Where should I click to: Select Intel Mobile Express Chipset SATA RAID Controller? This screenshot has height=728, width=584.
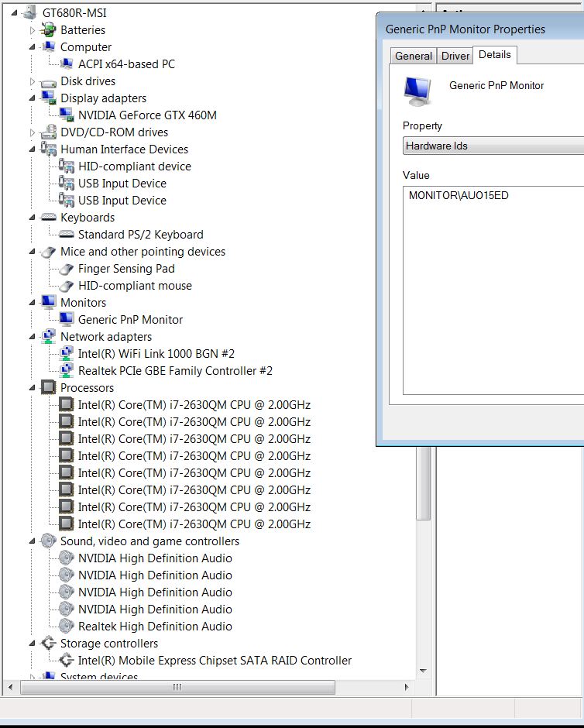215,660
